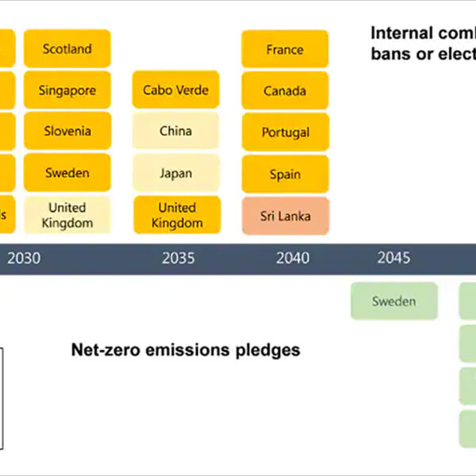Select the 2035 label on the timeline
This screenshot has height=476, width=476.
178,258
